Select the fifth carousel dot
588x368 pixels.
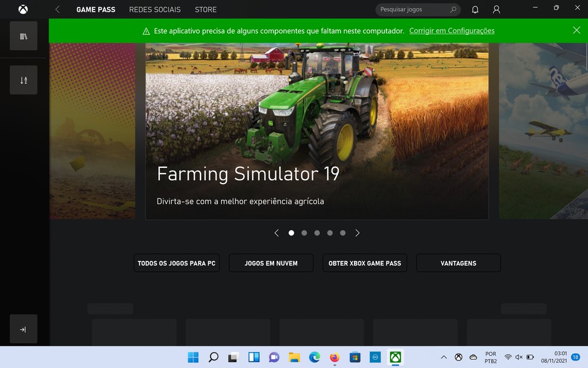click(343, 233)
